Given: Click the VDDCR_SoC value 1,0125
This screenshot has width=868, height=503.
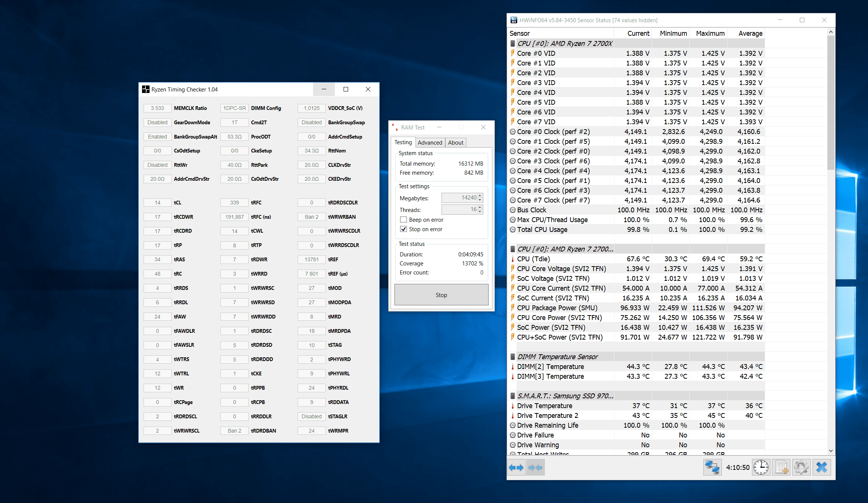Looking at the screenshot, I should click(x=312, y=108).
